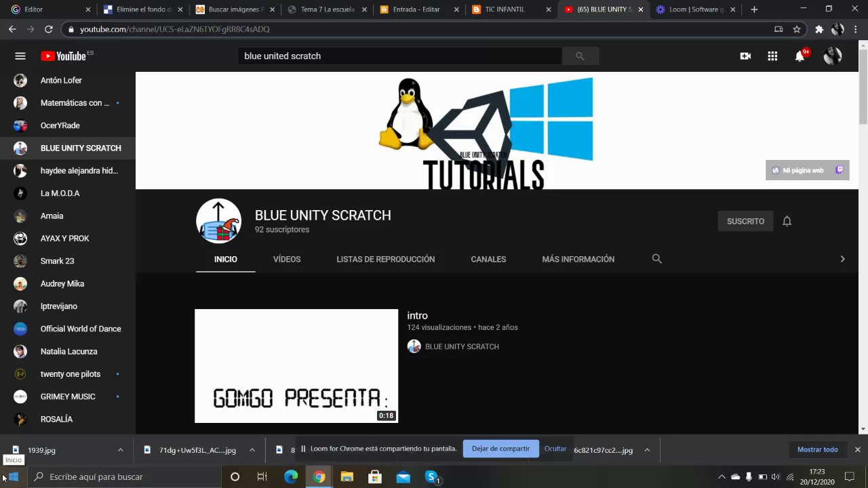The image size is (868, 488).
Task: Open Chrome extensions puzzle icon
Action: [x=819, y=29]
